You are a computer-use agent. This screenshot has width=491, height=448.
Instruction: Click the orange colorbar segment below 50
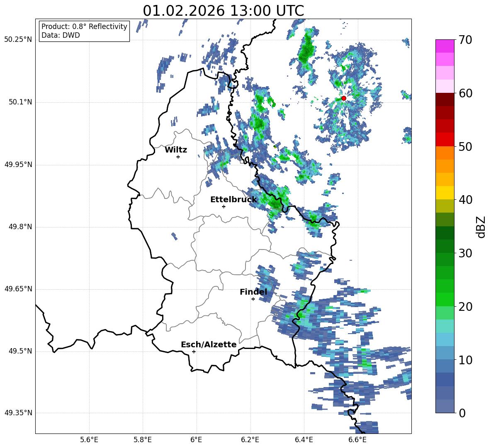445,153
